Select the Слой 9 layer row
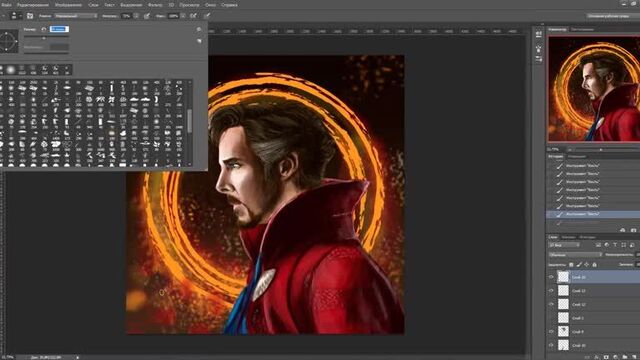This screenshot has width=640, height=360. [x=593, y=331]
